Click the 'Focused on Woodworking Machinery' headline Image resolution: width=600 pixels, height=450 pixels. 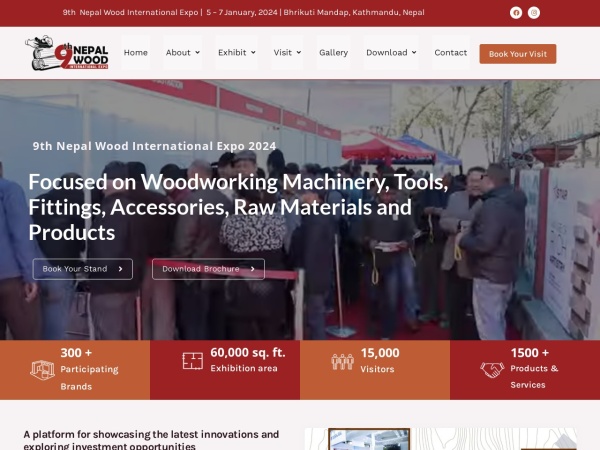(x=238, y=207)
